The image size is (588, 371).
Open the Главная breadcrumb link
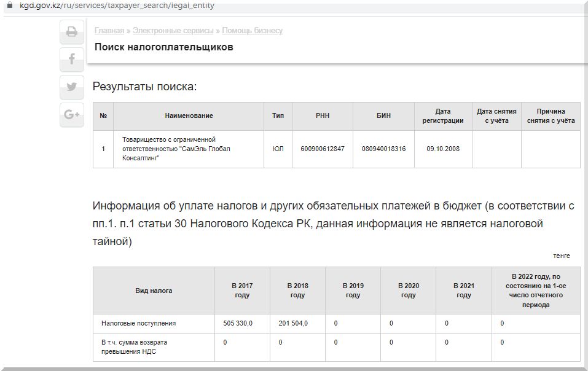109,31
